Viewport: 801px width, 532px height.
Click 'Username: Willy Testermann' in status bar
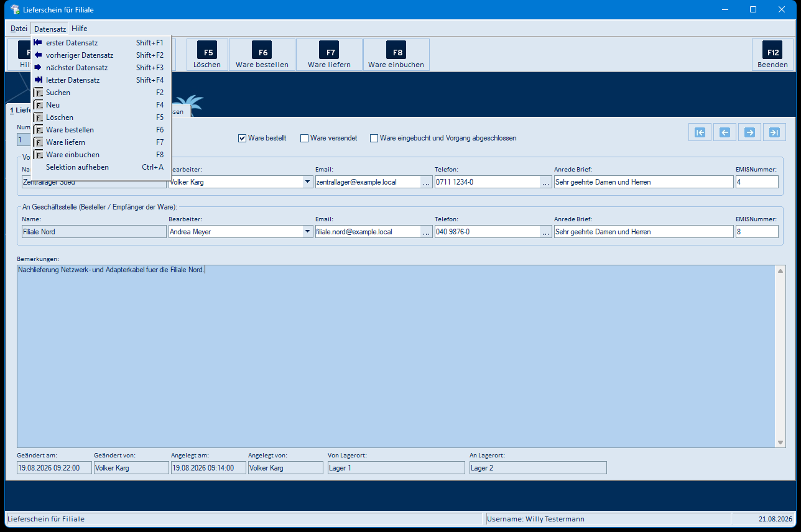[x=536, y=519]
